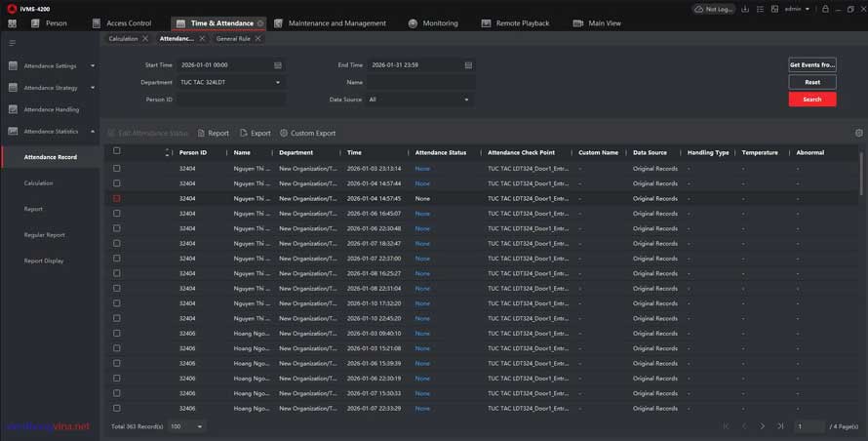Click the Start Time calendar icon

click(x=278, y=65)
